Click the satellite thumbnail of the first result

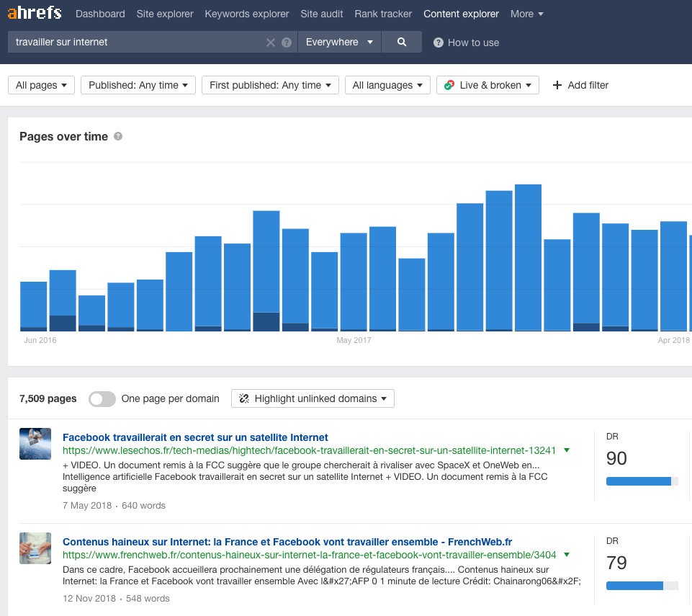pos(35,444)
